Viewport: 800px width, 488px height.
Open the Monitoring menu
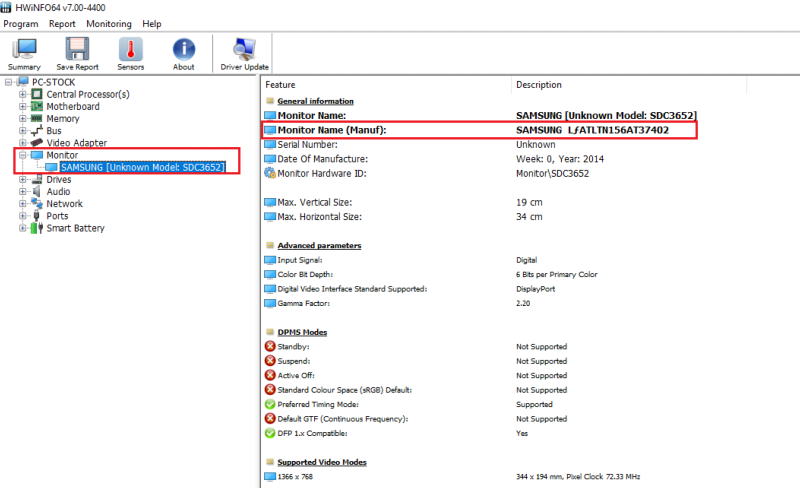[109, 23]
